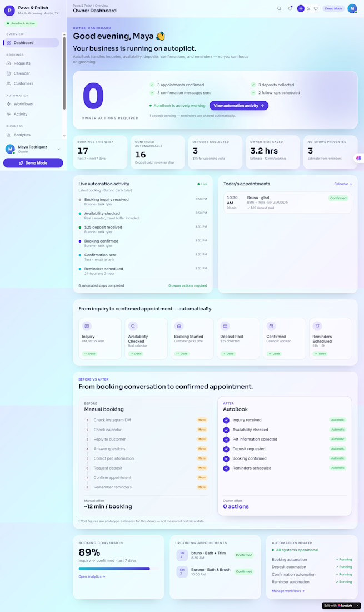Click the Calendar sidebar icon
This screenshot has width=364, height=612.
tap(8, 73)
